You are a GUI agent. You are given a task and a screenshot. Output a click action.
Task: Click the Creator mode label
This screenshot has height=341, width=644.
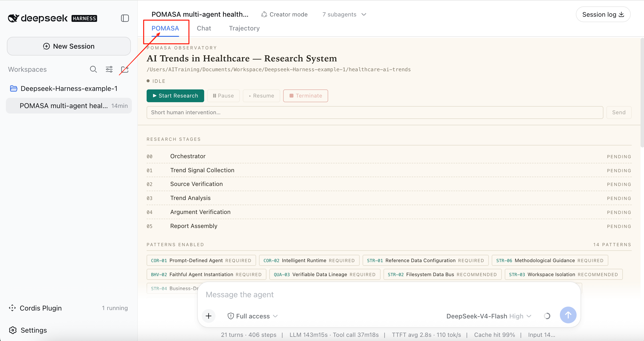click(x=288, y=14)
